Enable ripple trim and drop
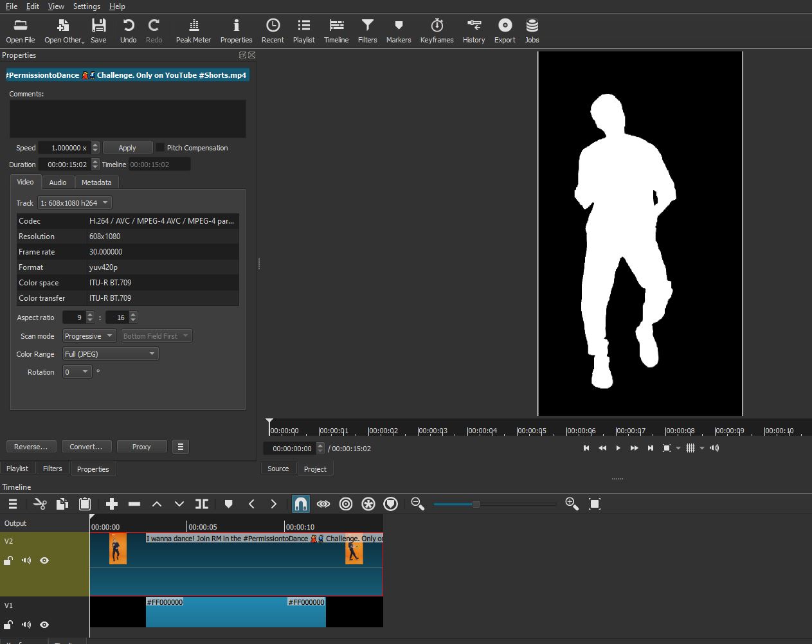This screenshot has width=812, height=644. coord(346,504)
